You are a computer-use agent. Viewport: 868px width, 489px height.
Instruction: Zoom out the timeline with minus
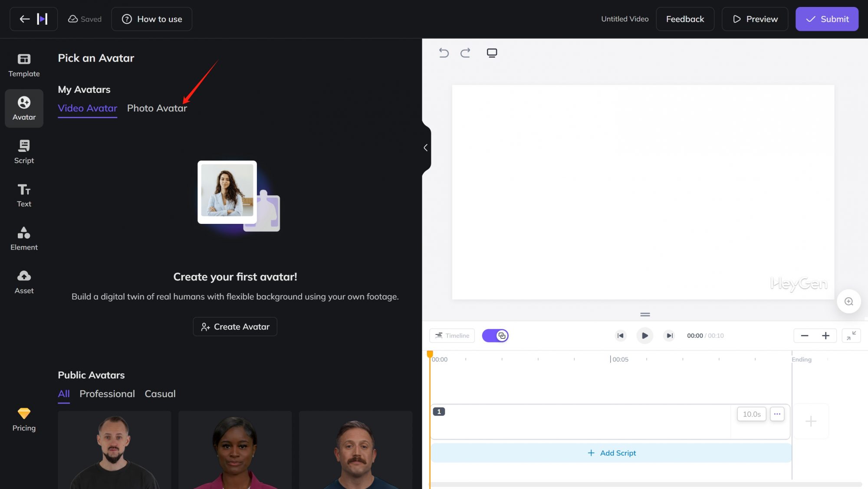click(804, 335)
